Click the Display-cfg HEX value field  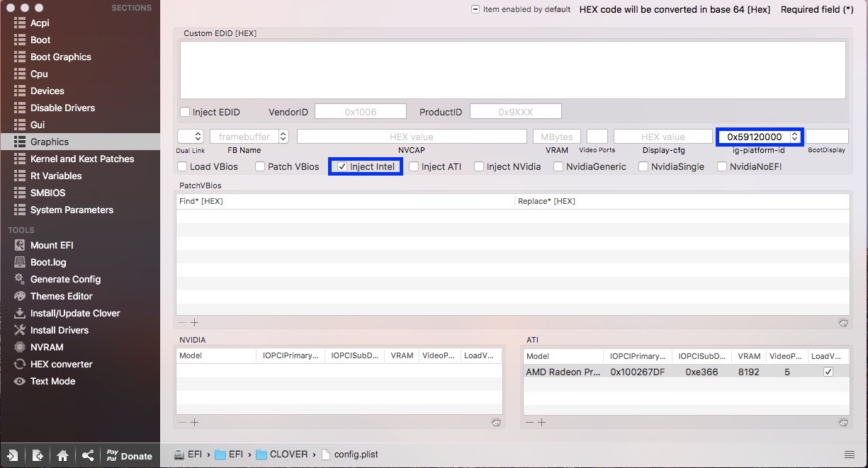pos(663,137)
